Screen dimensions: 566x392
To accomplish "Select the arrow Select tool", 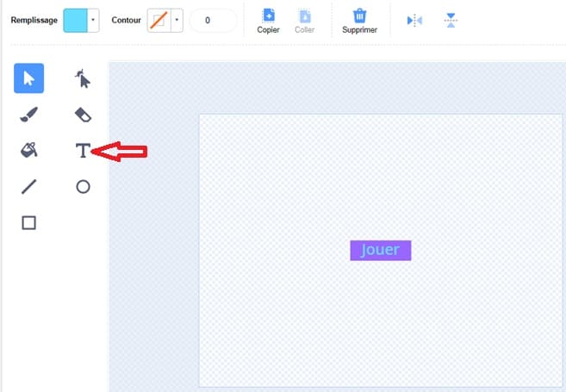I will point(29,78).
